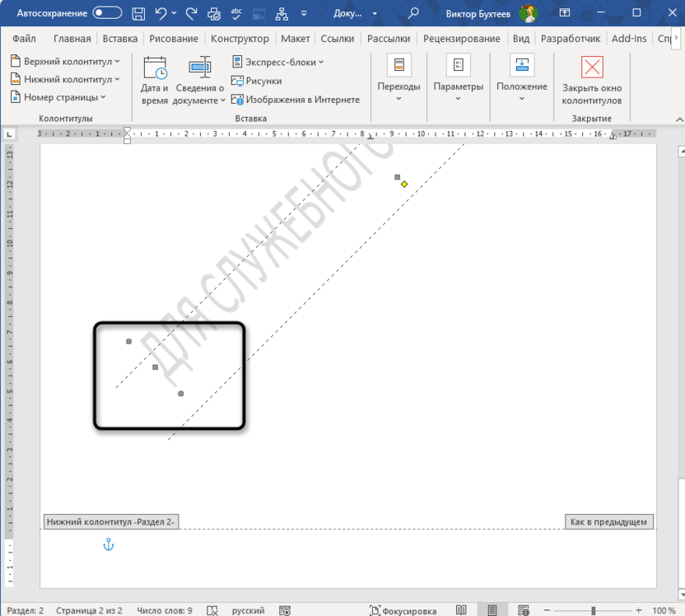Viewport: 685px width, 616px height.
Task: Open Customize Quick Access Toolbar arrow
Action: 304,13
